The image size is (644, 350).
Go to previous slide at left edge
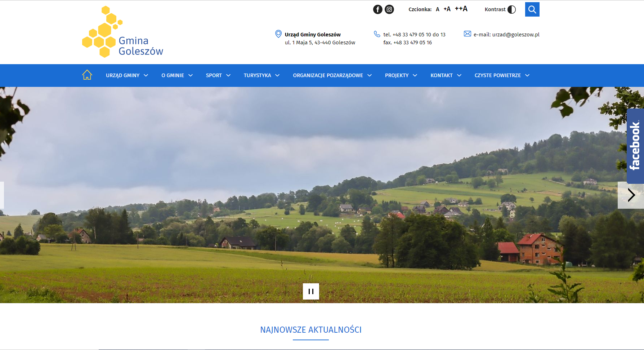coord(2,195)
